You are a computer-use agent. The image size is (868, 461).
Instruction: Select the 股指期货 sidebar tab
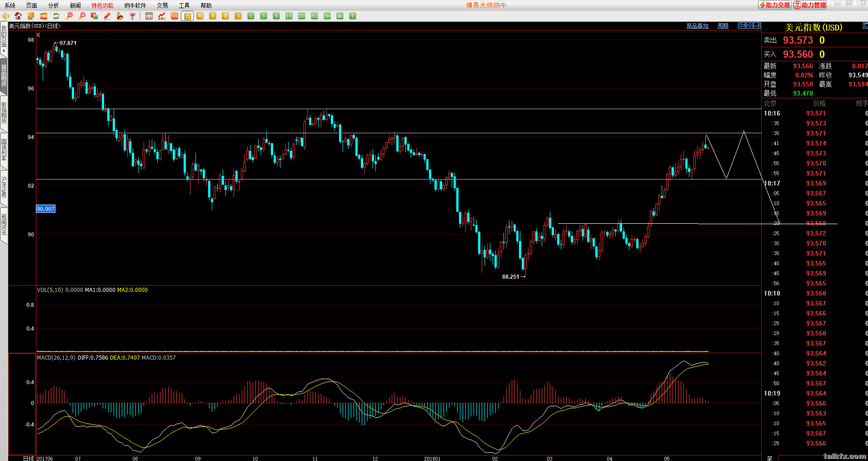4,113
